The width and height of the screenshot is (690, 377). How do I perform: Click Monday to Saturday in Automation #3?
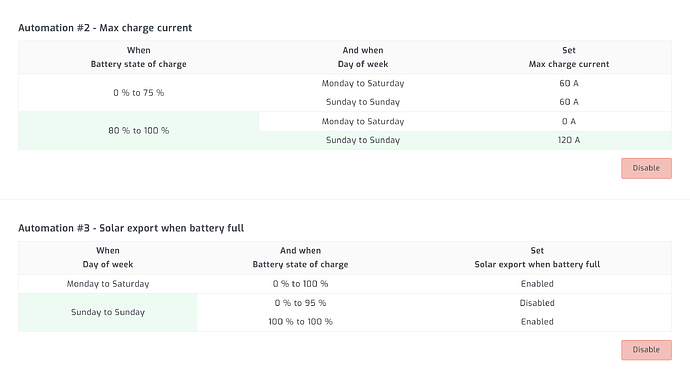(108, 284)
